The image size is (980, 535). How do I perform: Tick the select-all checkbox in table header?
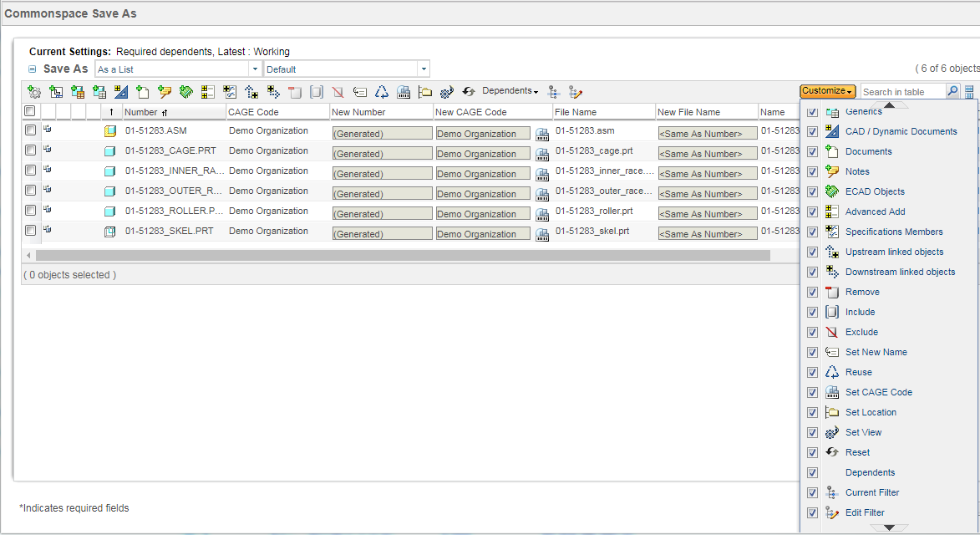[x=29, y=111]
